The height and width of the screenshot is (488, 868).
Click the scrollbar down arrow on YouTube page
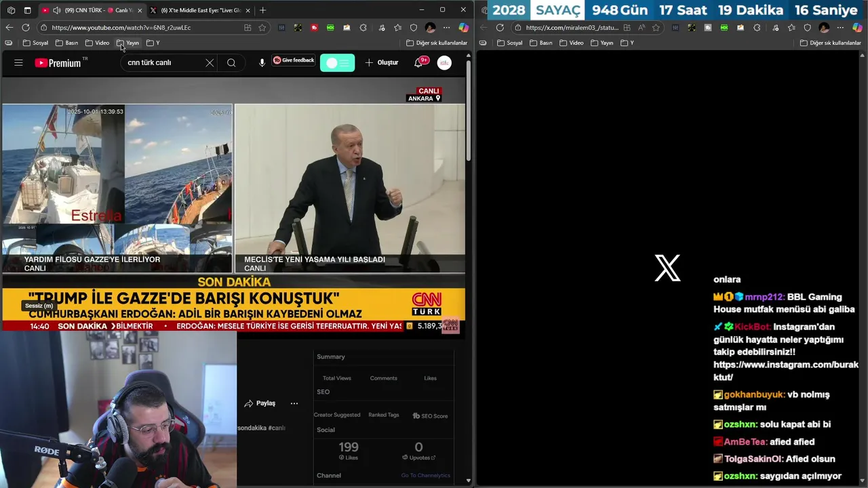click(x=468, y=481)
